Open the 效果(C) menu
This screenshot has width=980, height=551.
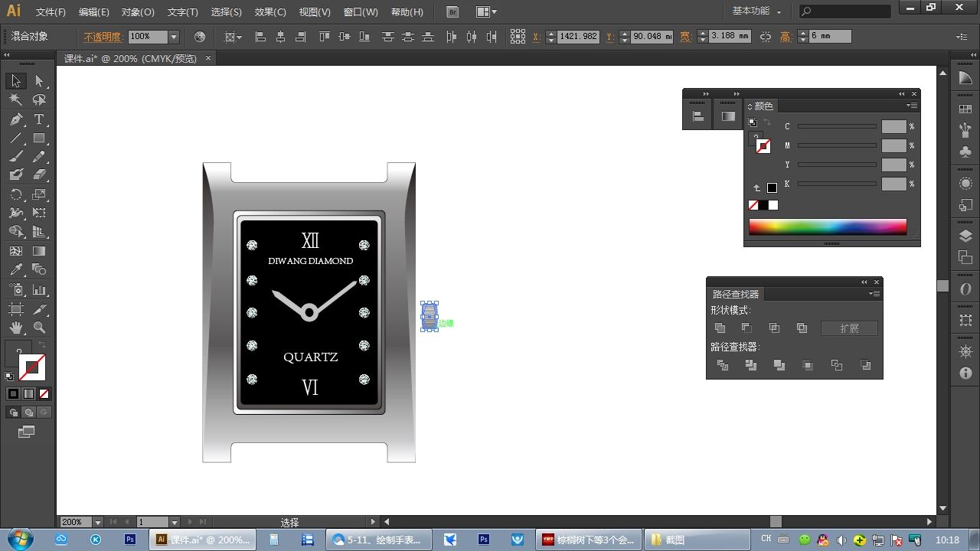(270, 12)
